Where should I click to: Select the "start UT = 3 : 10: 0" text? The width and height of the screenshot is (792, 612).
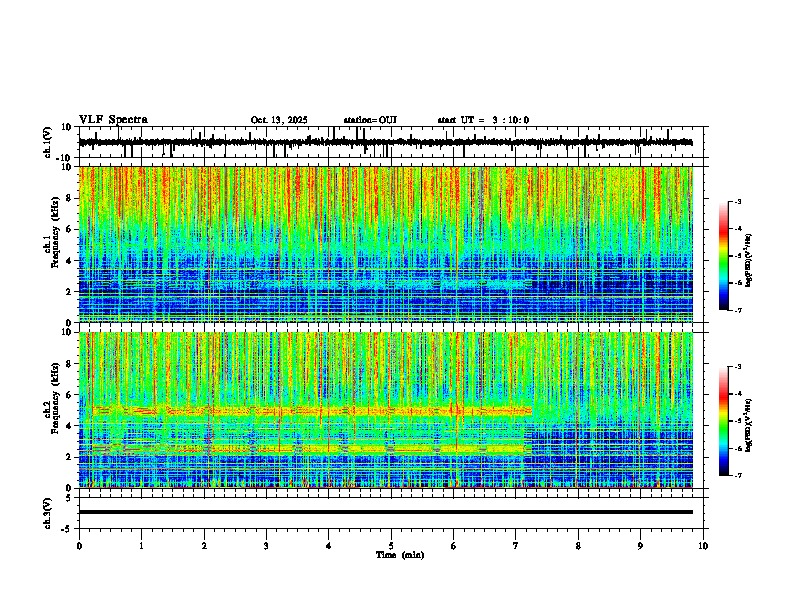483,120
